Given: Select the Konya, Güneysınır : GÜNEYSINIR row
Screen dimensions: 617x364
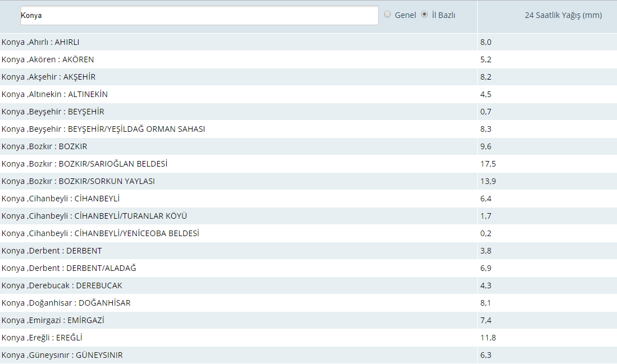Looking at the screenshot, I should pos(309,355).
